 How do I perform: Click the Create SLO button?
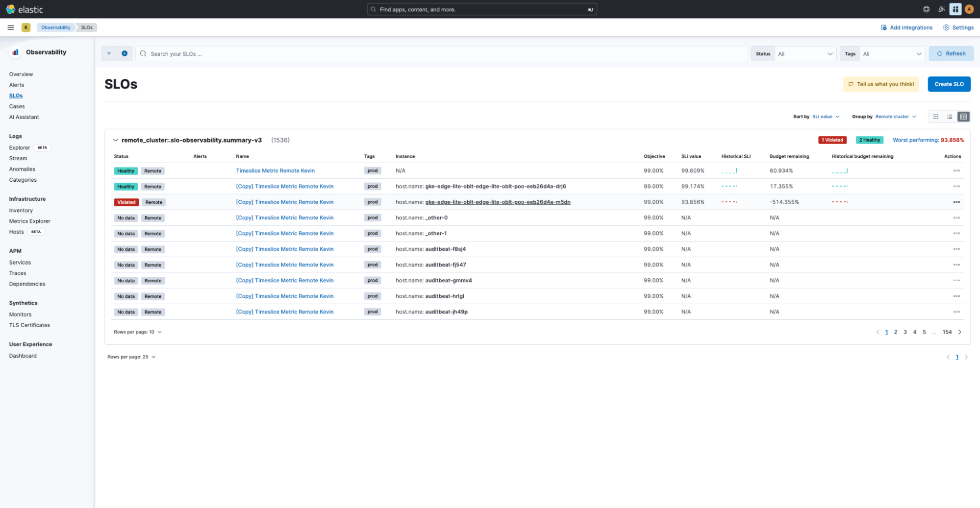[949, 84]
